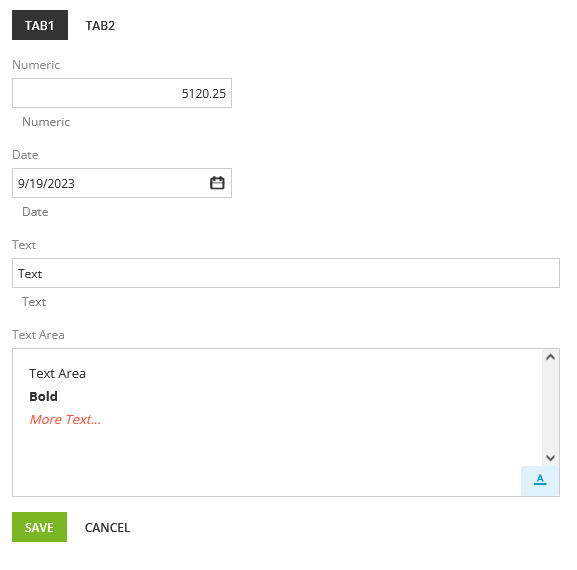Open the text formatting toolbar icon
The height and width of the screenshot is (570, 577).
point(540,481)
